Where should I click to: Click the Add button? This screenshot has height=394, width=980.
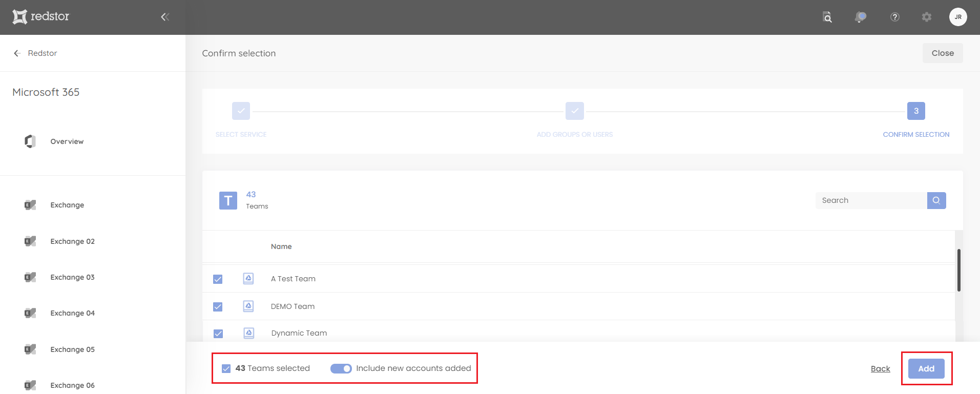pyautogui.click(x=926, y=369)
